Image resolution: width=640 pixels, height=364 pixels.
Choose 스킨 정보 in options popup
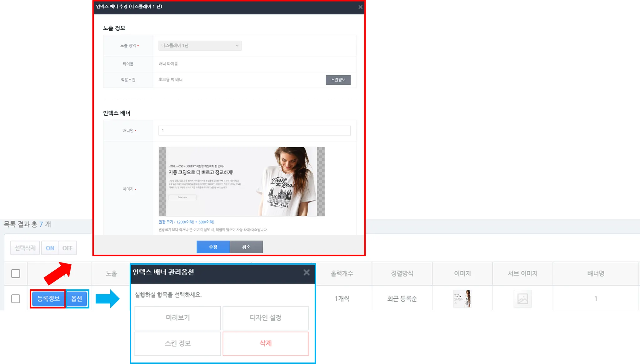coord(177,343)
